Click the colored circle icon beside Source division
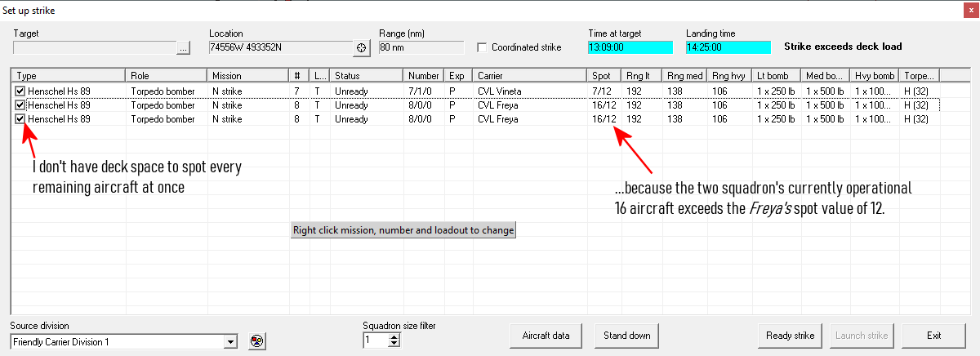 [x=256, y=341]
